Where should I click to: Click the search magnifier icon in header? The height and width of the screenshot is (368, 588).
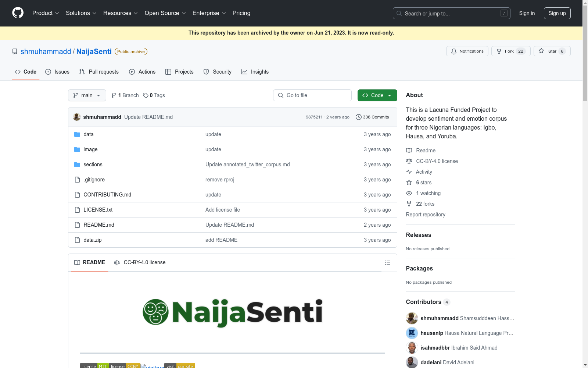tap(399, 13)
